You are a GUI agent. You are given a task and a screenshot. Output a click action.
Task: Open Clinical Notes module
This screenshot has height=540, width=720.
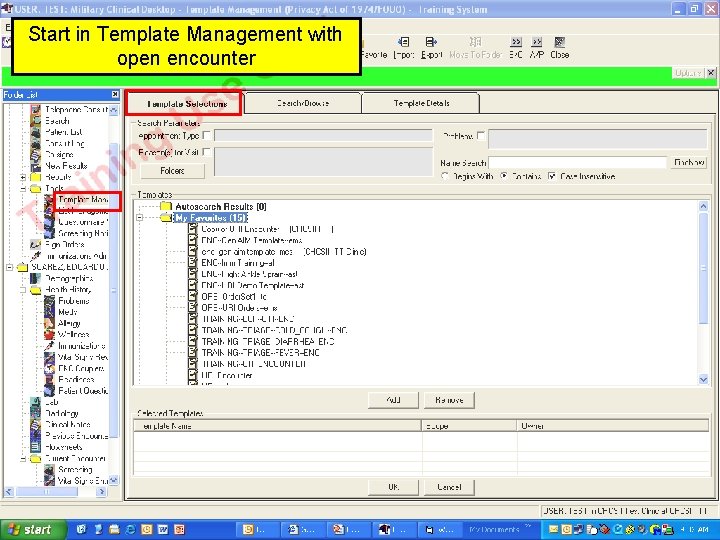coord(68,425)
